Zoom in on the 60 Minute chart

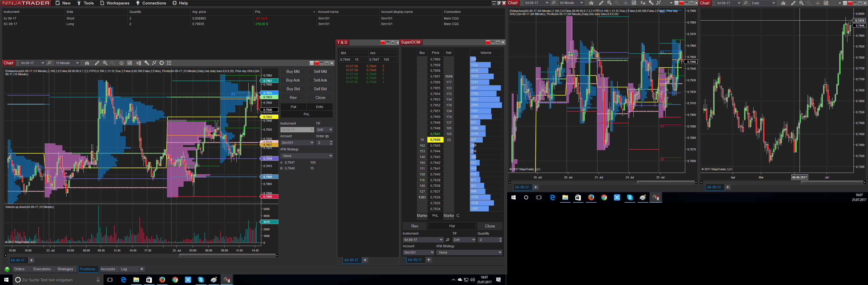pyautogui.click(x=609, y=3)
